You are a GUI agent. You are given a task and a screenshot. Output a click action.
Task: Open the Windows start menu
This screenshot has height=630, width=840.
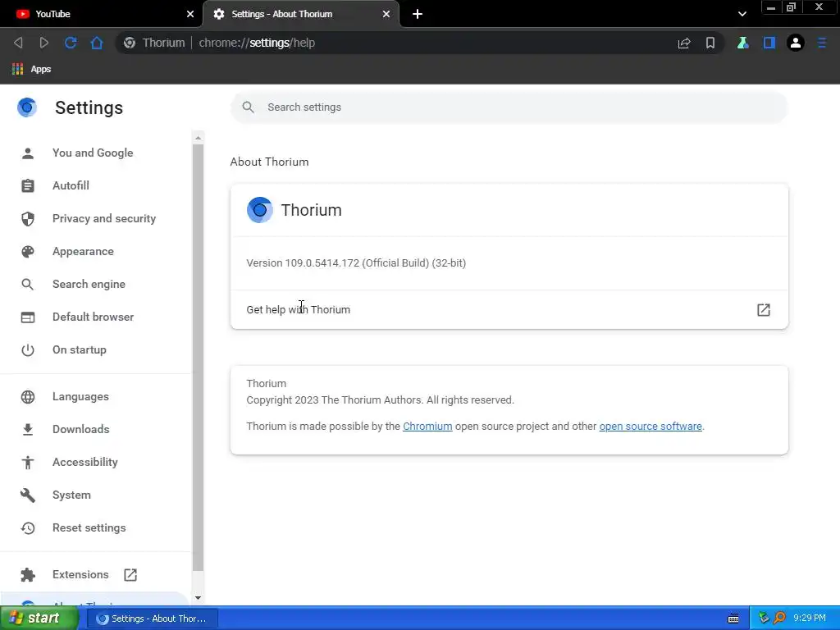39,619
